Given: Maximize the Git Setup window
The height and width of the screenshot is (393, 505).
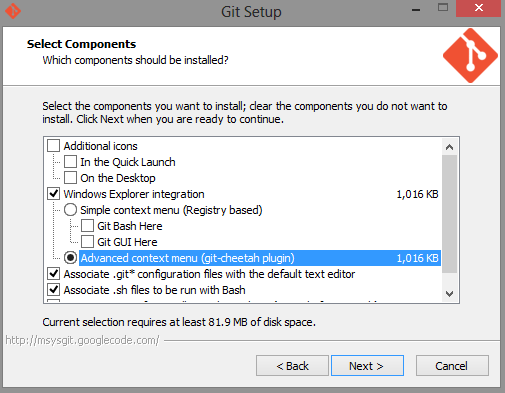Looking at the screenshot, I should click(x=443, y=7).
